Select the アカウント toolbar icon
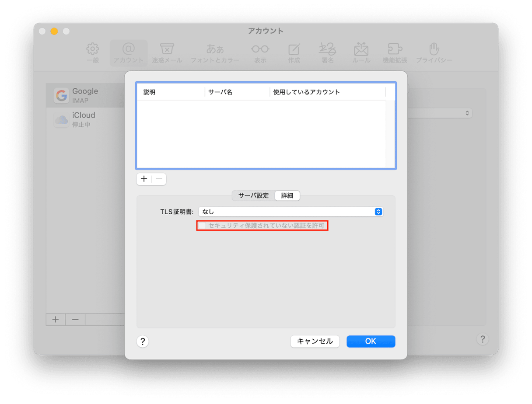 pyautogui.click(x=128, y=53)
